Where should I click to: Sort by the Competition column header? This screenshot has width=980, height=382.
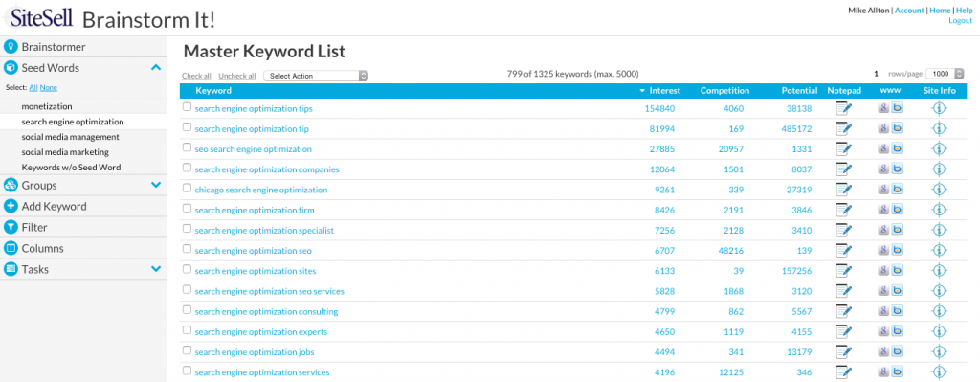coord(724,91)
